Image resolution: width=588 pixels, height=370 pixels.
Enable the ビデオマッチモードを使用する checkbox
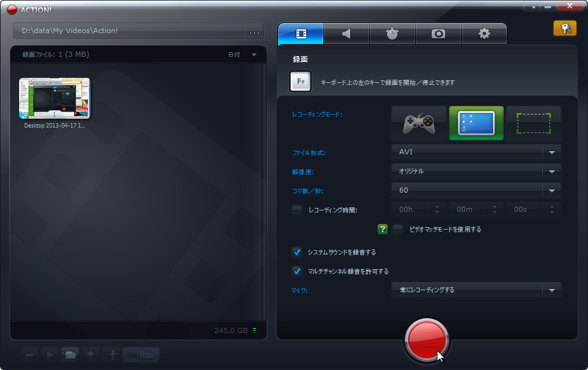397,229
